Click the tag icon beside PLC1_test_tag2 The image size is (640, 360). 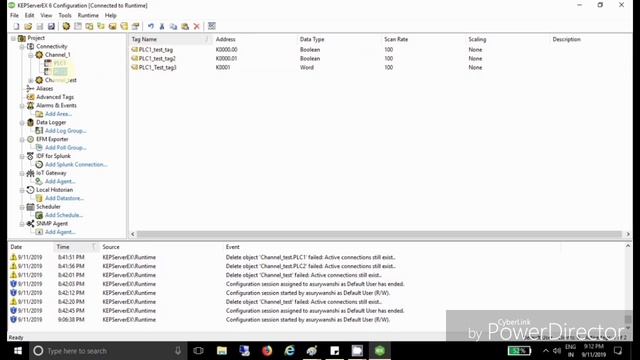[x=135, y=58]
